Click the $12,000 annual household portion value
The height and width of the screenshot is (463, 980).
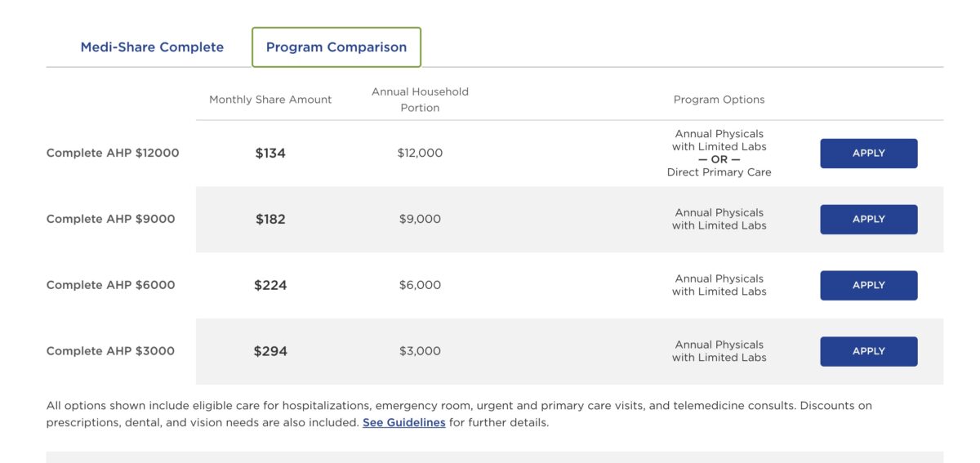pos(420,153)
